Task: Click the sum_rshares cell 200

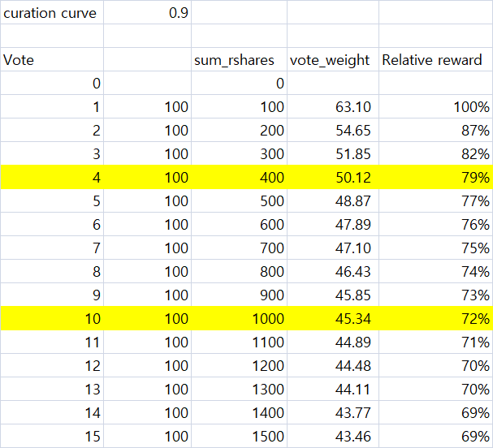Action: click(239, 131)
